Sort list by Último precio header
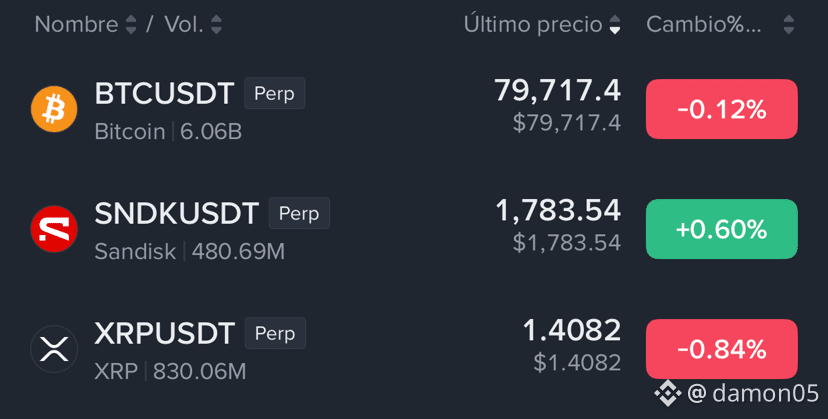Viewport: 828px width, 419px height. pyautogui.click(x=533, y=24)
